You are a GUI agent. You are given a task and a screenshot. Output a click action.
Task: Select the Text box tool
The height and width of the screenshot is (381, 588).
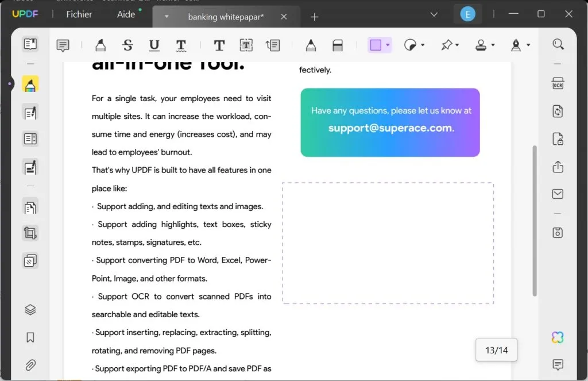pyautogui.click(x=246, y=45)
